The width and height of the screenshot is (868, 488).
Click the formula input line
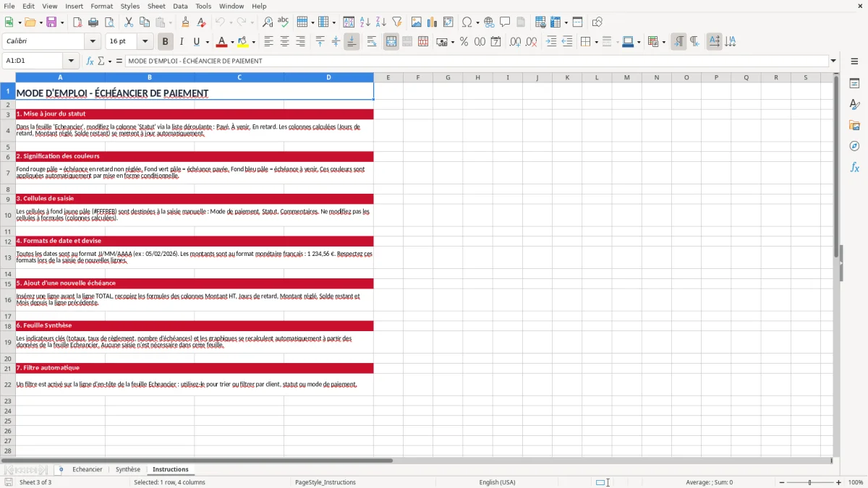476,61
